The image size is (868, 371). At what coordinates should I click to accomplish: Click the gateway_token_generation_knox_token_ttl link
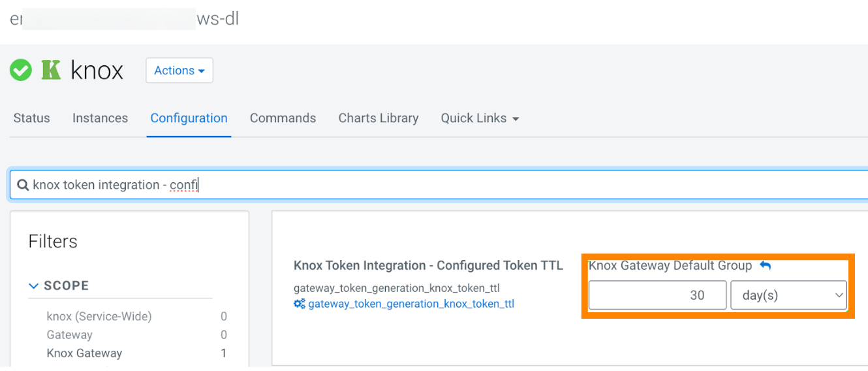411,304
